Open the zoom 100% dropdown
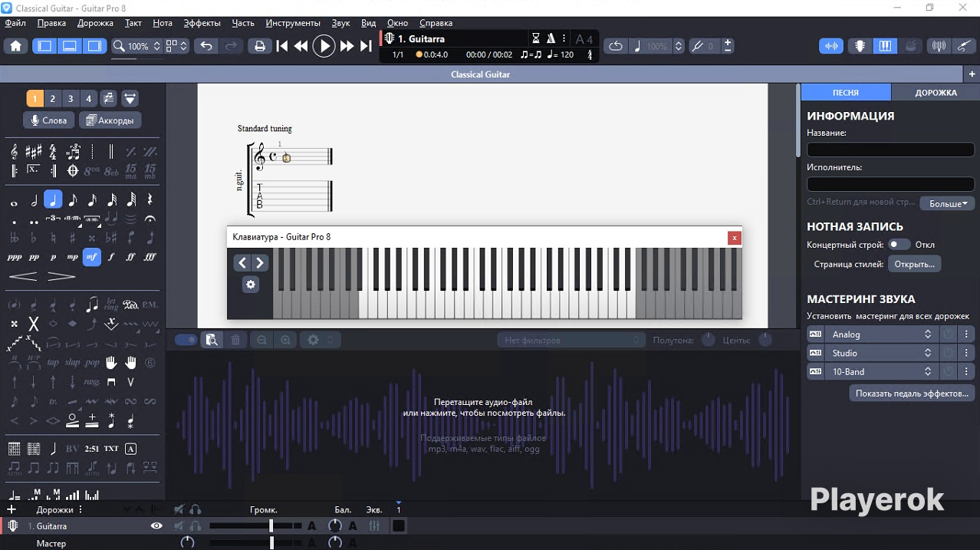Viewport: 980px width, 550px height. point(137,46)
